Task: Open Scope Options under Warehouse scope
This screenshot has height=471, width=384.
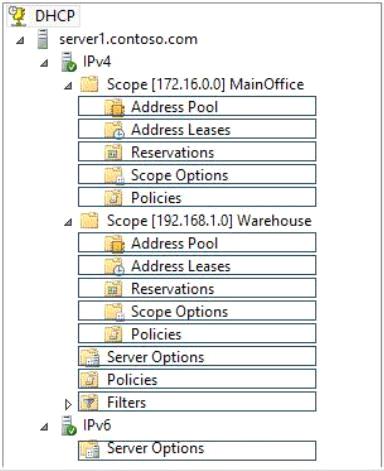Action: click(x=197, y=311)
